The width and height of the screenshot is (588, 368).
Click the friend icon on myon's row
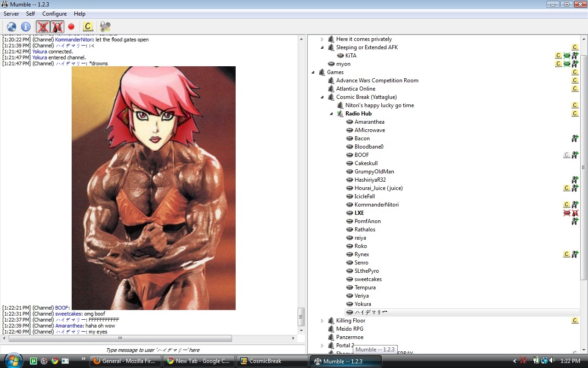[575, 64]
